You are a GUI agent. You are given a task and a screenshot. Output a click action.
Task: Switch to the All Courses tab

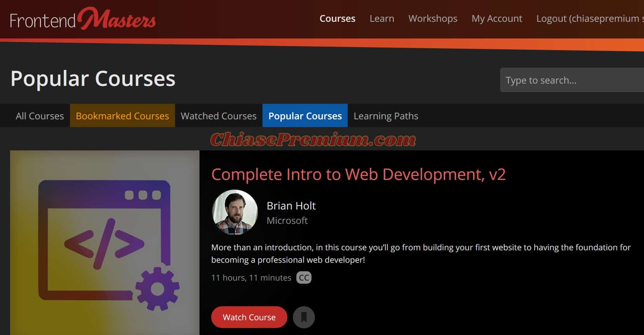(x=40, y=116)
